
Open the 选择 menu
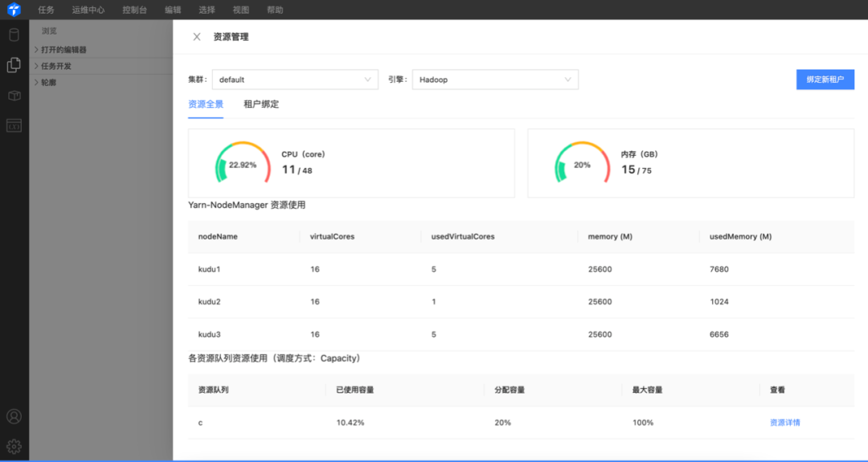click(x=207, y=10)
